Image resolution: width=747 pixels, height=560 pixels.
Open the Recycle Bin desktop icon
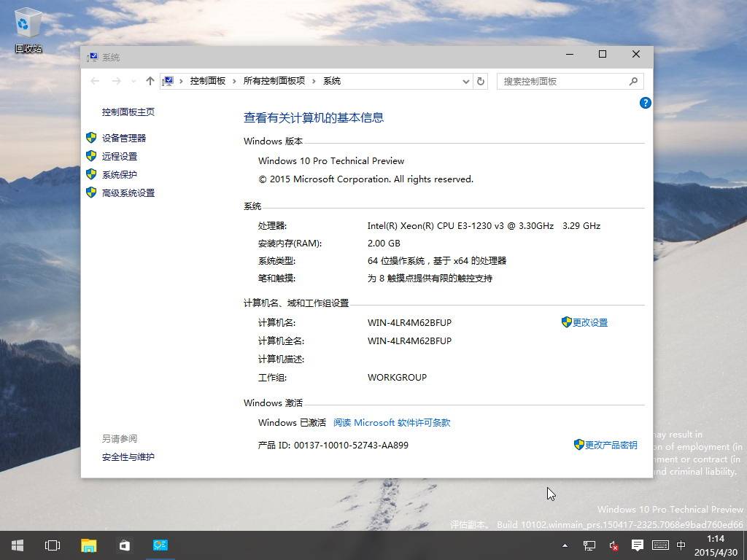coord(28,29)
